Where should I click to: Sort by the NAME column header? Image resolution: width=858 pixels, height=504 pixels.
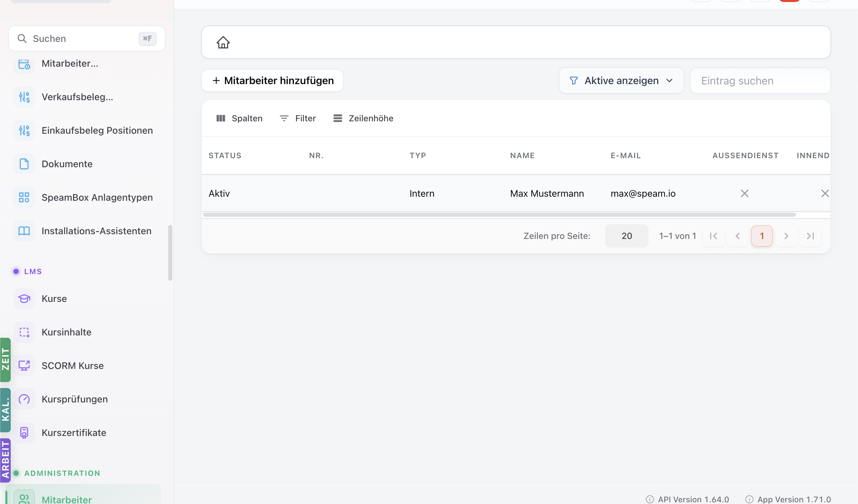[x=522, y=155]
